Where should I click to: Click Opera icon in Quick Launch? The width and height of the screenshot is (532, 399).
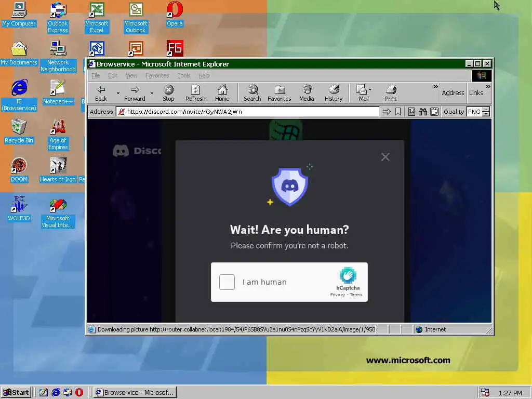click(79, 392)
